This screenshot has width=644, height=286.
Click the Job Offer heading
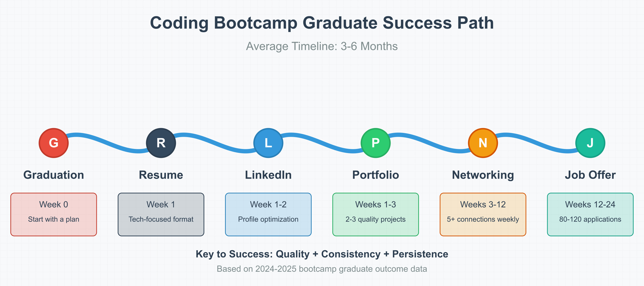pyautogui.click(x=590, y=175)
